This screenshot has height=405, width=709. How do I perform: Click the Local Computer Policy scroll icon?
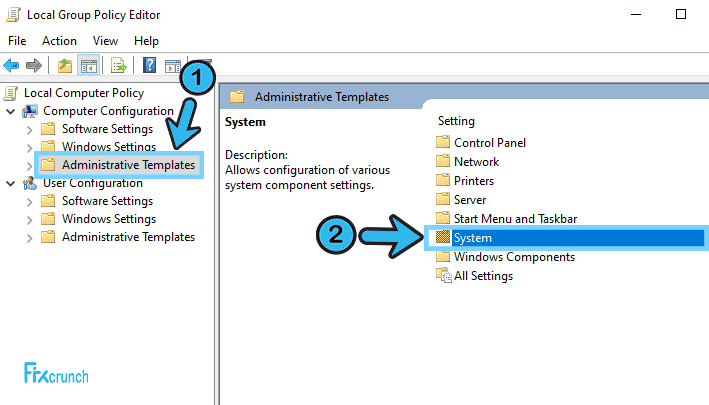click(x=11, y=93)
